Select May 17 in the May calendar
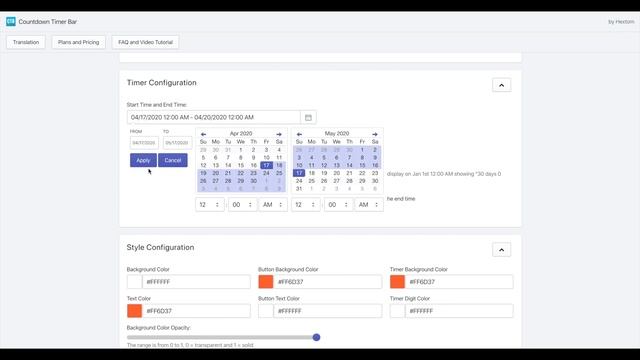Image resolution: width=640 pixels, height=360 pixels. pos(299,173)
